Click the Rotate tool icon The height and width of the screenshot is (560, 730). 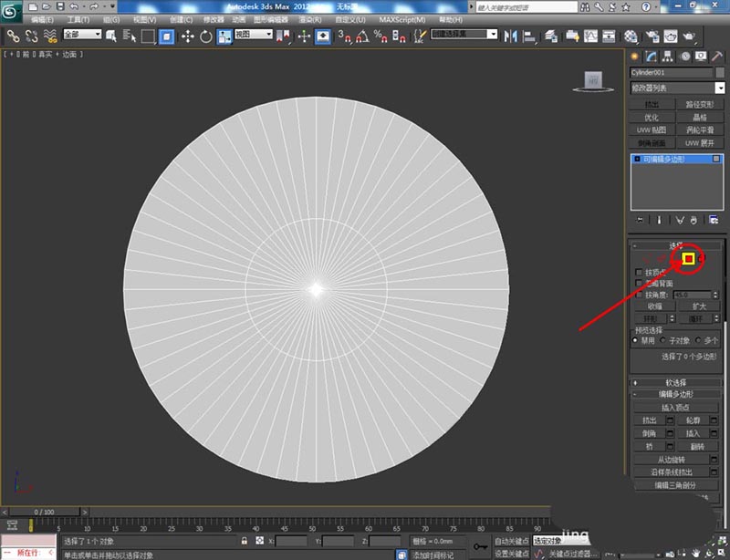point(206,36)
